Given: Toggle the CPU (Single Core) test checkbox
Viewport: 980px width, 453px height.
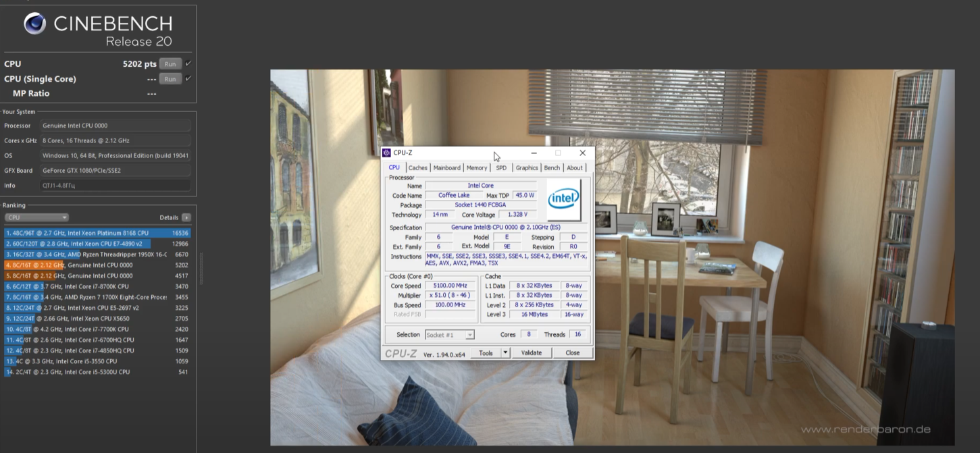Looking at the screenshot, I should click(x=188, y=78).
